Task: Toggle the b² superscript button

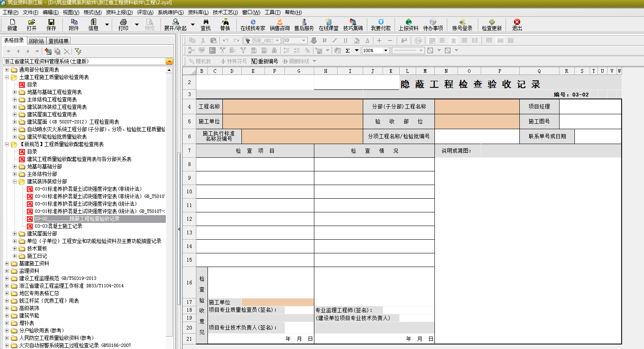Action: 404,41
